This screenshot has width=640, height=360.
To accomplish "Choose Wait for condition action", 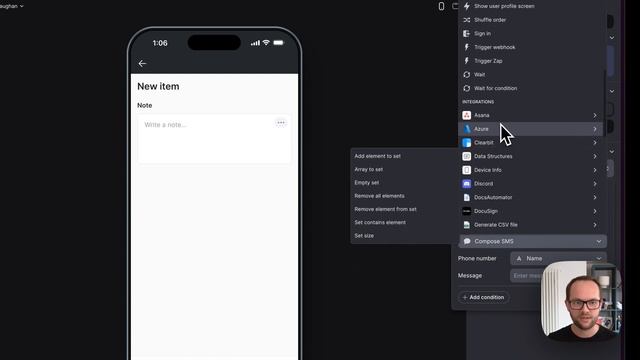I will (496, 88).
